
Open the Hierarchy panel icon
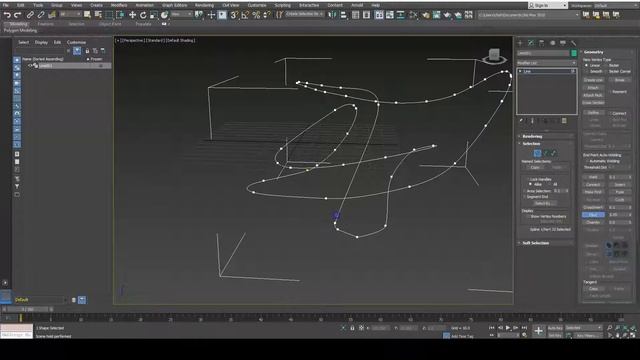[x=542, y=43]
